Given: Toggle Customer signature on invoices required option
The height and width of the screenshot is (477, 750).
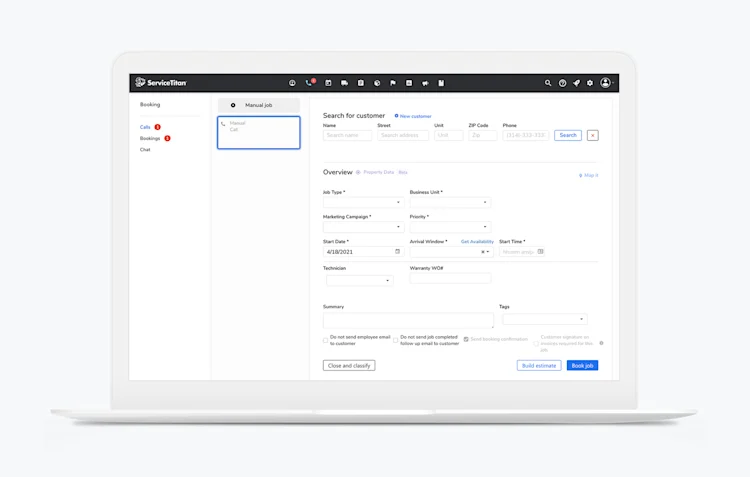Looking at the screenshot, I should tap(536, 343).
